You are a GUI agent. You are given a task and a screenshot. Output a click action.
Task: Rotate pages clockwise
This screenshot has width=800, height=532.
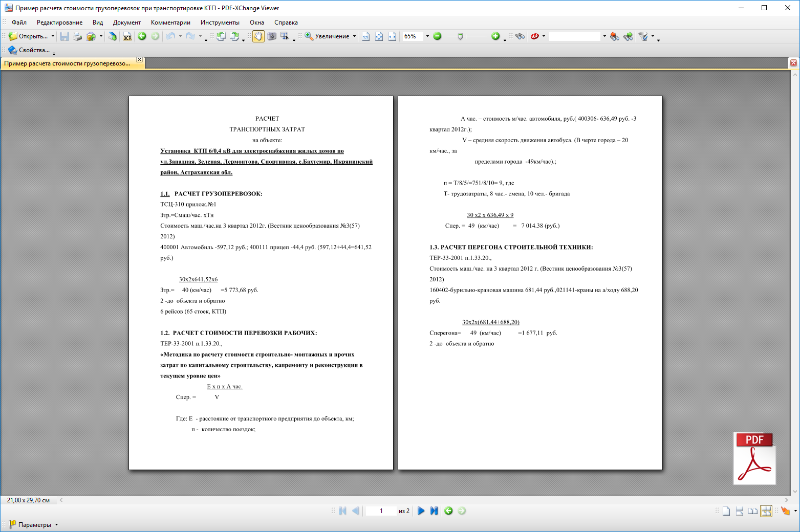pyautogui.click(x=234, y=36)
